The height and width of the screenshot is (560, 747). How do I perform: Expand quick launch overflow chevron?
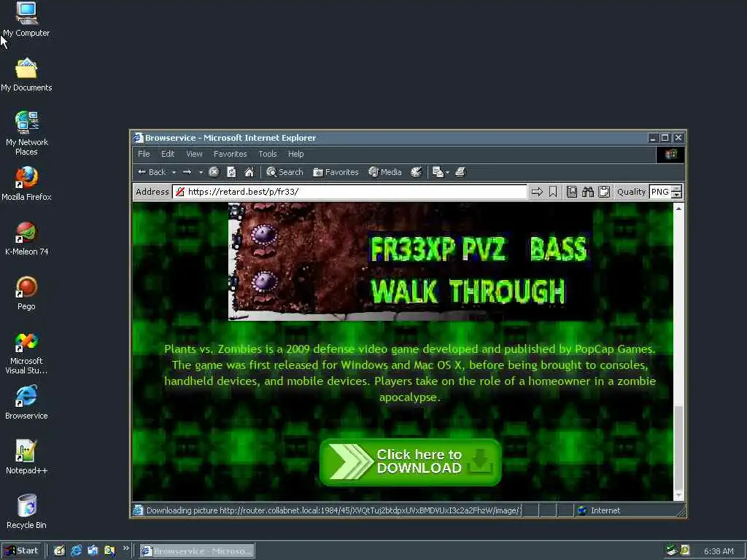click(x=125, y=548)
